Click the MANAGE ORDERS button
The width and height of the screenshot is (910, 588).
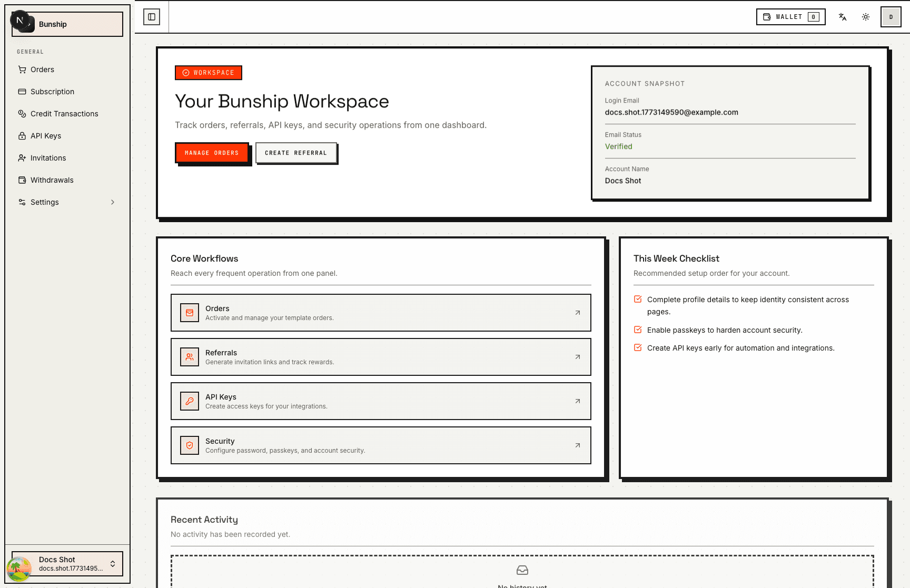[212, 153]
